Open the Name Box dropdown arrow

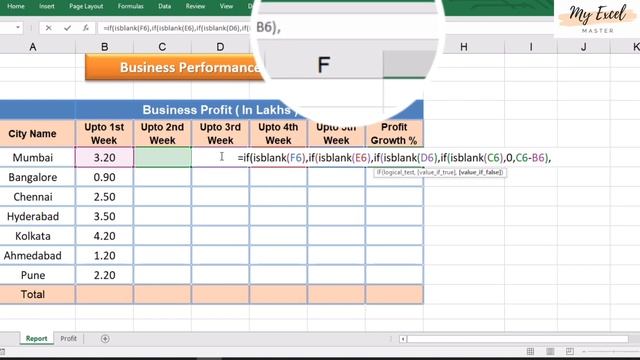pyautogui.click(x=18, y=28)
